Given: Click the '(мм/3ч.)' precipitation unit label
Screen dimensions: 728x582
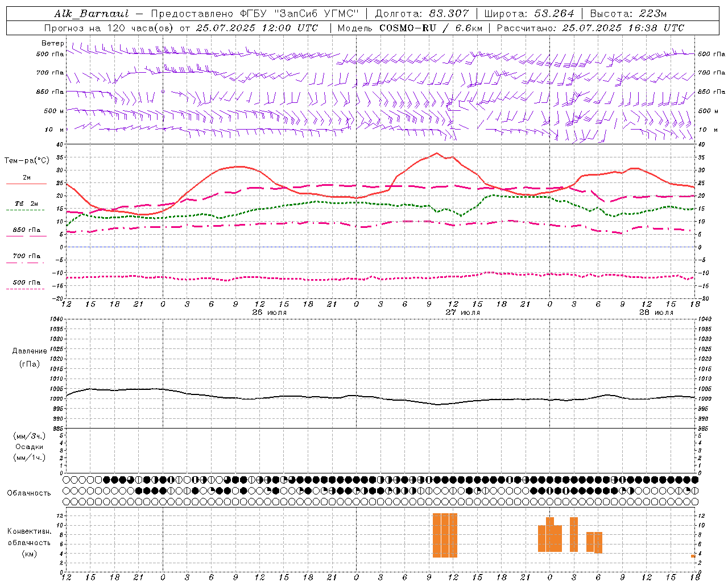Looking at the screenshot, I should click(x=30, y=436).
